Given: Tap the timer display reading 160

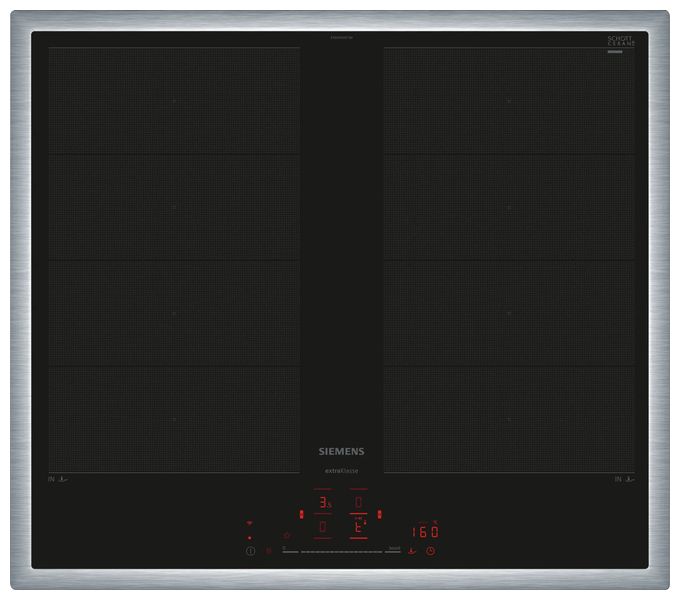Looking at the screenshot, I should pos(425,532).
